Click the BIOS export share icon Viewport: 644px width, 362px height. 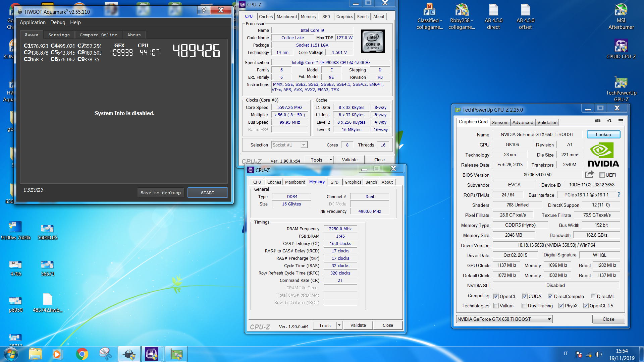[x=589, y=174]
